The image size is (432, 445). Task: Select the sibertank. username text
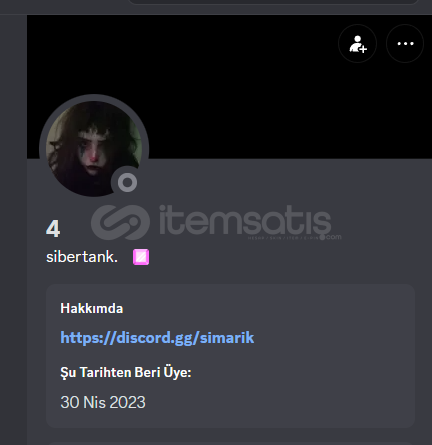82,257
